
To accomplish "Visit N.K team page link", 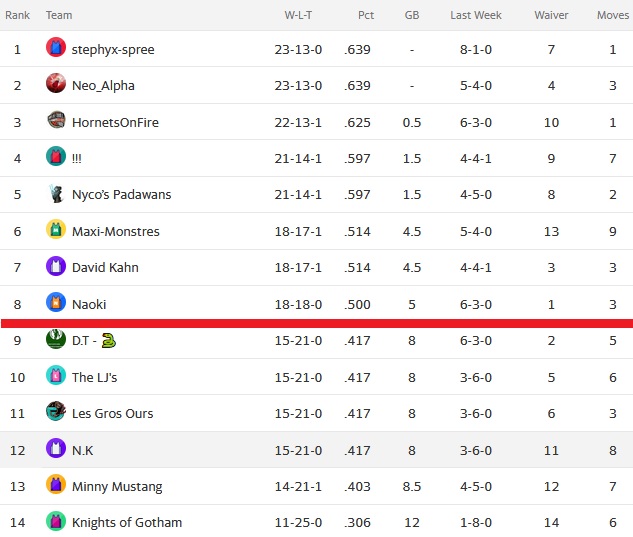I will pyautogui.click(x=82, y=451).
